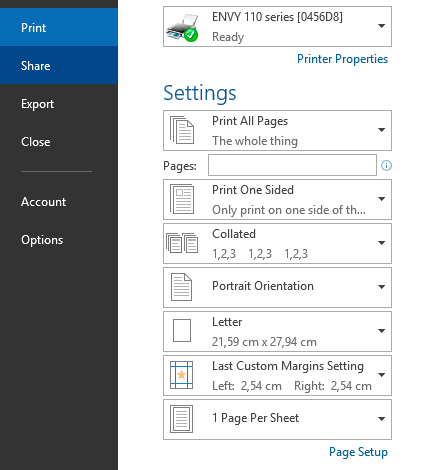Open the Print All Pages dropdown arrow
Screen dimensions: 428x470
(x=382, y=130)
